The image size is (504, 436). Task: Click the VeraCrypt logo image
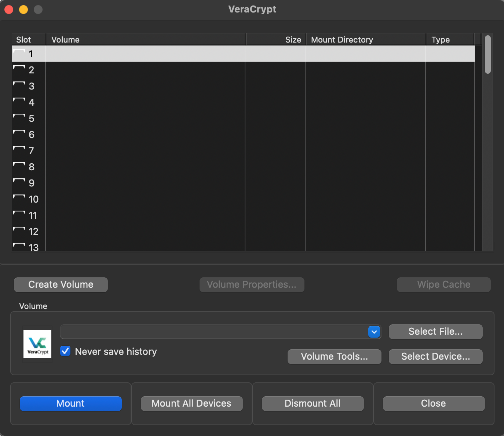37,344
